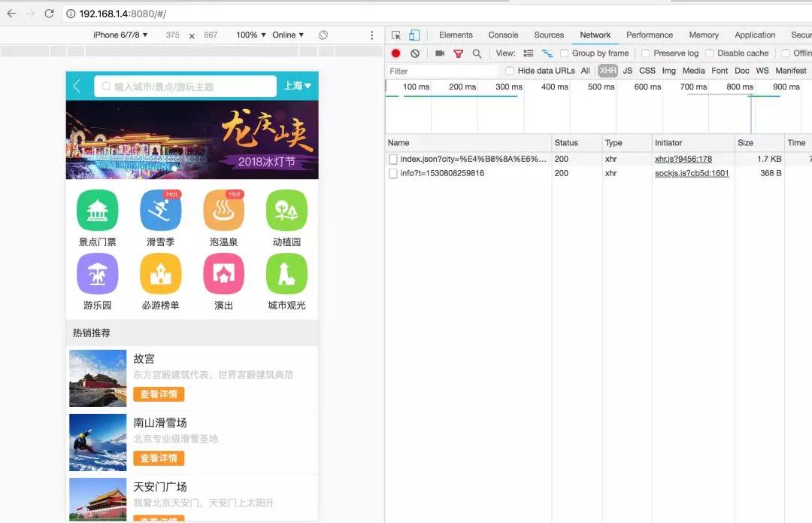
Task: Toggle the XHR filter type
Action: (608, 71)
